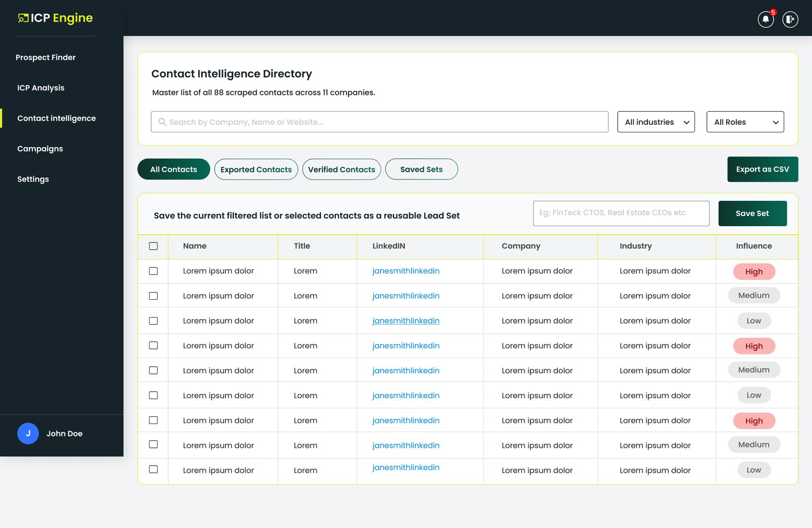Click the Industry column header

point(636,246)
